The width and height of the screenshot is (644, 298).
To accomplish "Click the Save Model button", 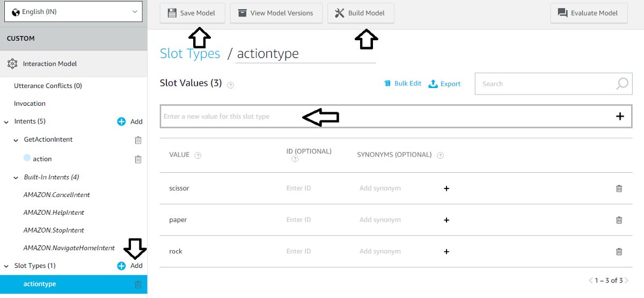I will [x=192, y=13].
